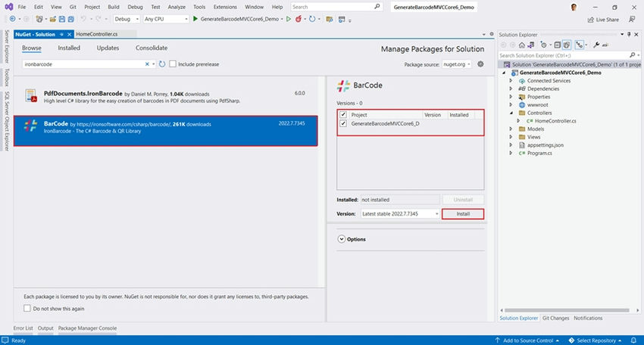Select the PdfDocuments.IronBarcode package entry
Screen dimensions: 644x345
(165, 97)
